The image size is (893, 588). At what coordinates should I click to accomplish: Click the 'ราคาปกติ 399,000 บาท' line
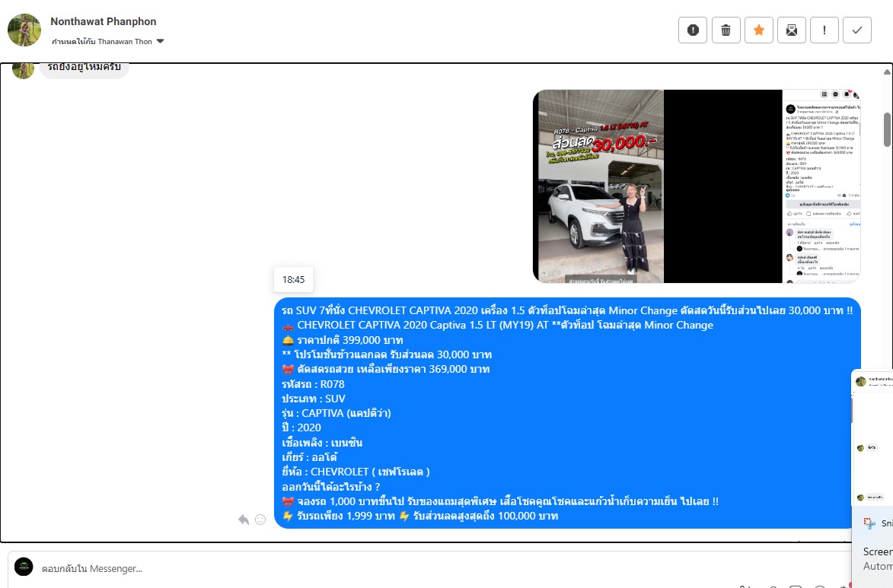pyautogui.click(x=349, y=340)
